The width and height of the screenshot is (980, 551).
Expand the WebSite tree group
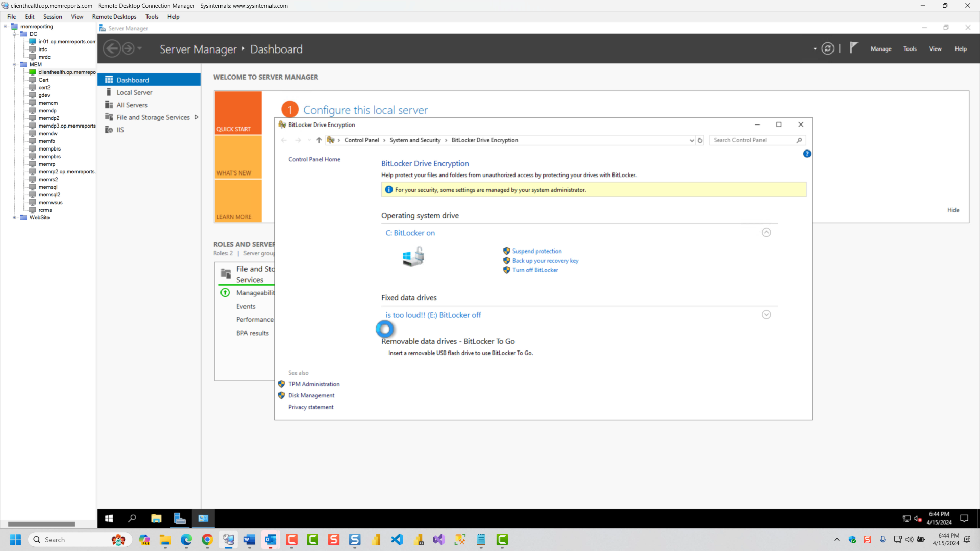click(x=14, y=218)
